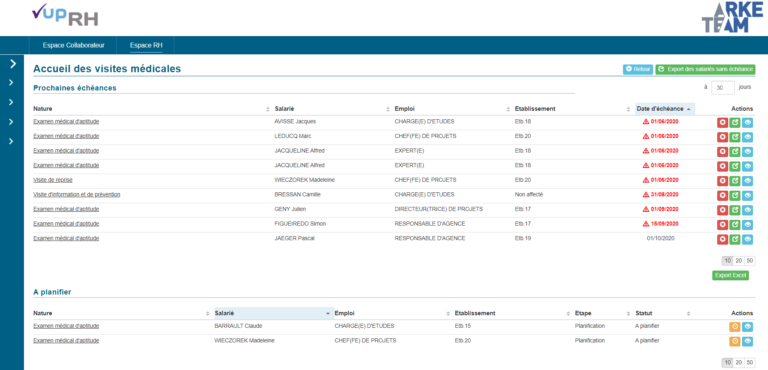Click Export des salariés sans échéance
This screenshot has width=768, height=370.
click(x=705, y=70)
